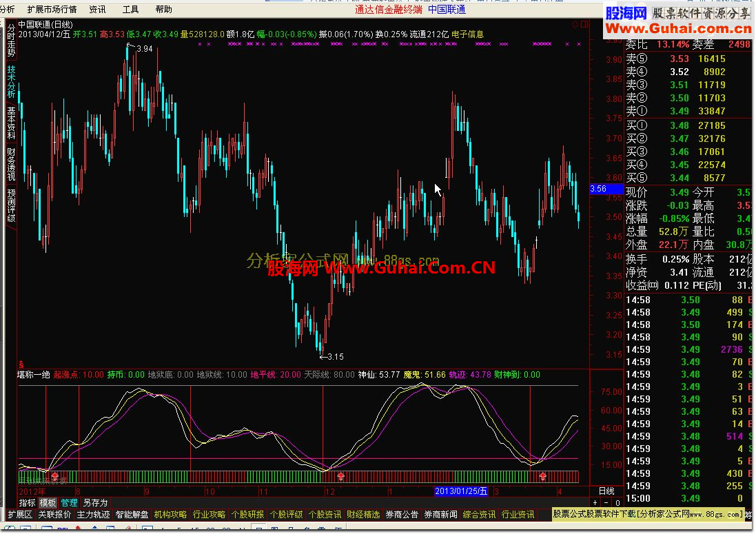The width and height of the screenshot is (756, 534).
Task: Open the 行业资讯 bottom tab
Action: point(518,515)
